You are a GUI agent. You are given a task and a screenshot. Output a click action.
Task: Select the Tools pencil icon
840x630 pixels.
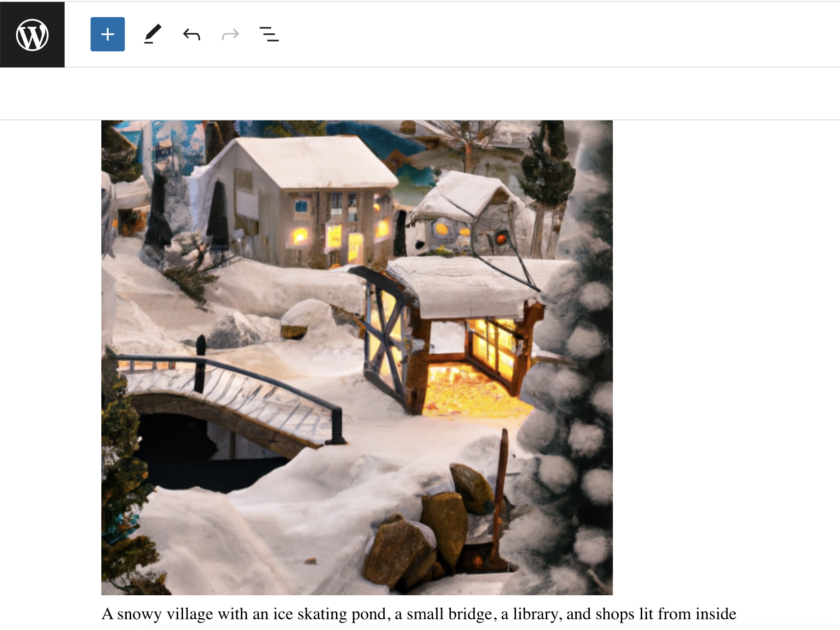(152, 34)
